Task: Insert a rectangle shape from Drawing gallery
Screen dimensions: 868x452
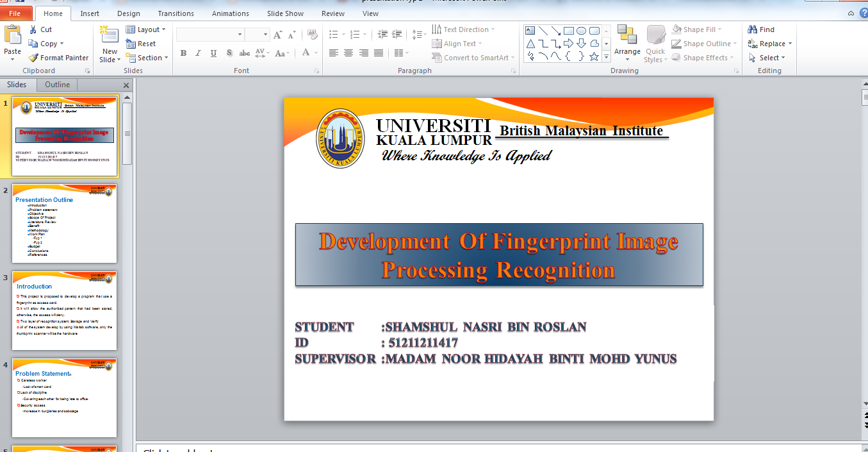Action: (x=568, y=29)
